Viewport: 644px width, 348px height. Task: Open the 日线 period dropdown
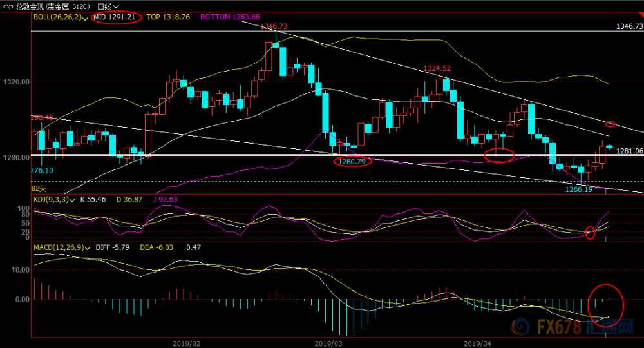108,6
